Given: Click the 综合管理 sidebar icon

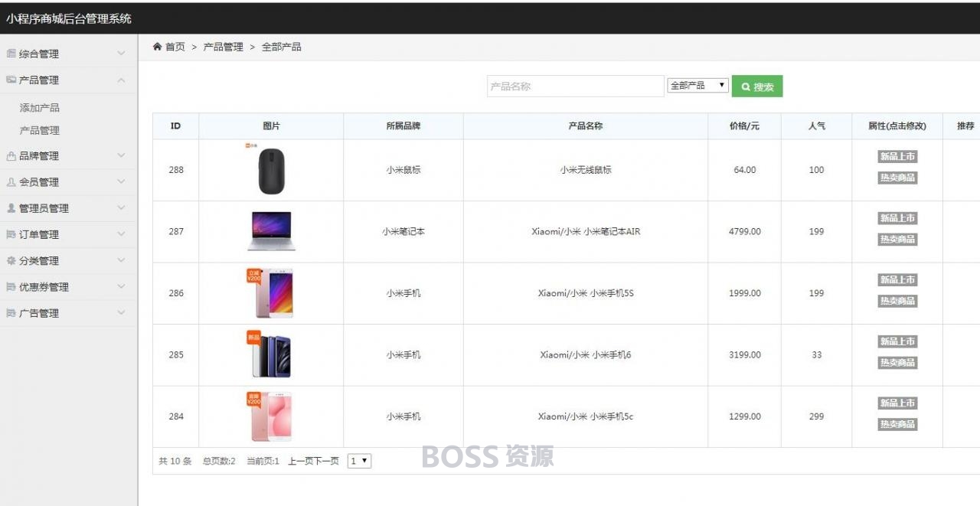Looking at the screenshot, I should click(x=11, y=54).
